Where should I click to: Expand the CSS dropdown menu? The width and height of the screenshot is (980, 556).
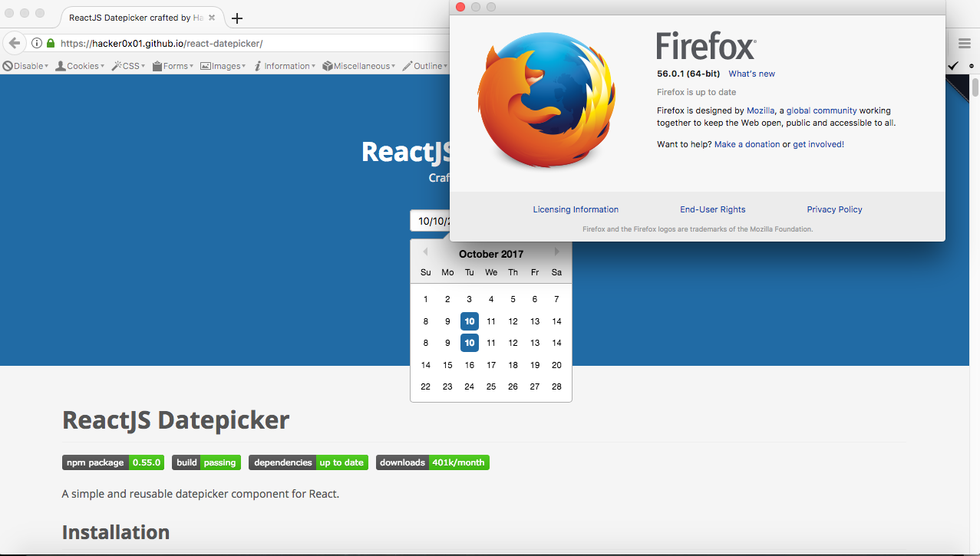coord(129,66)
